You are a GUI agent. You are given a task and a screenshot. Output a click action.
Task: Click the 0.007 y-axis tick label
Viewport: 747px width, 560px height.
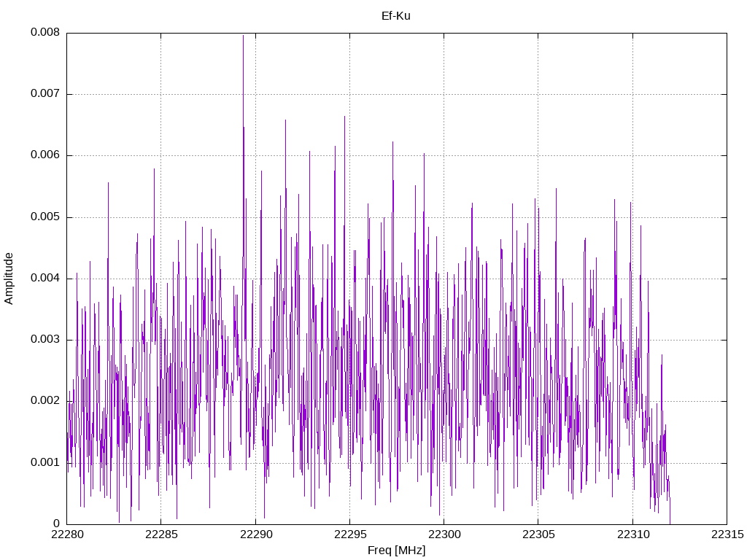tap(45, 94)
